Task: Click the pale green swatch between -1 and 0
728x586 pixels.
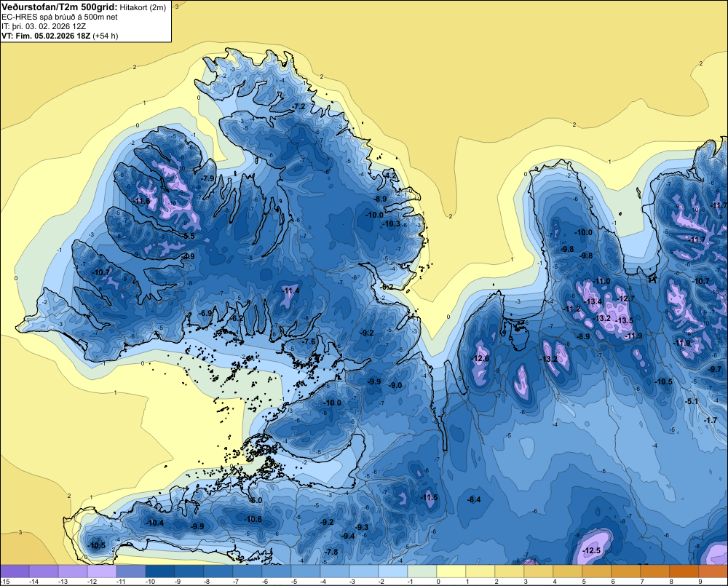Action: (x=422, y=571)
